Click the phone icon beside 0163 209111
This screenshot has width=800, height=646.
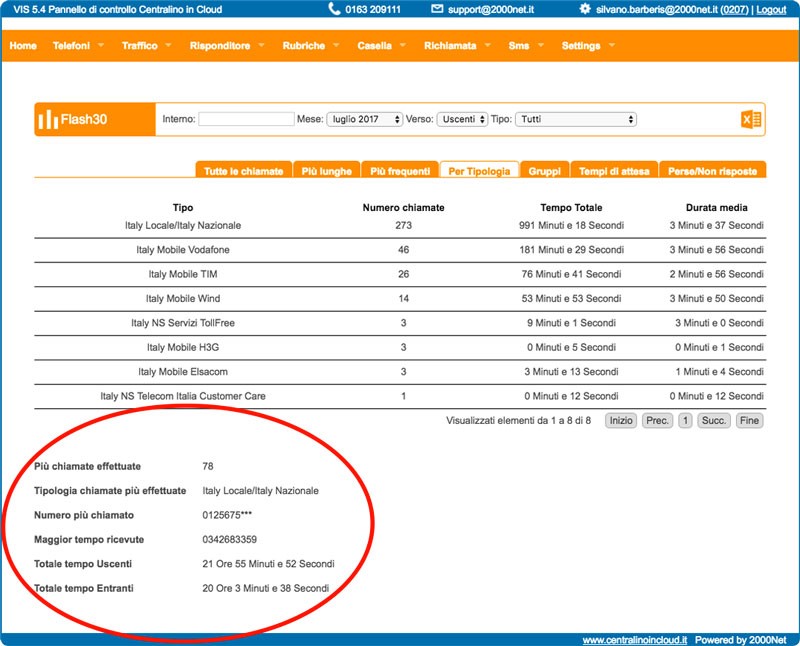click(334, 9)
